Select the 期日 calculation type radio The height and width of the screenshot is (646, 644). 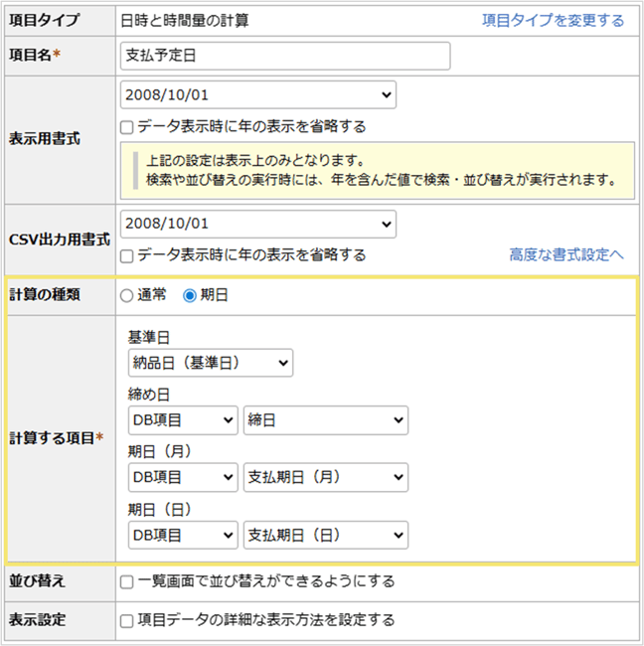point(190,296)
